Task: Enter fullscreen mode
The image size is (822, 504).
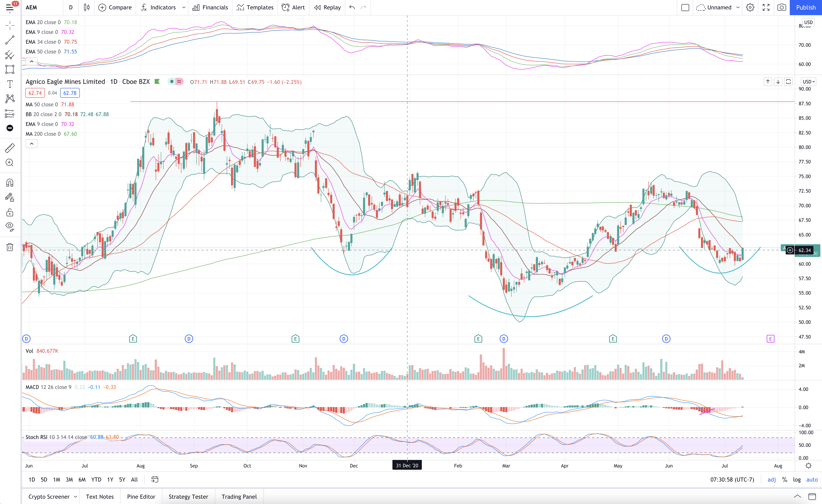Action: [766, 7]
